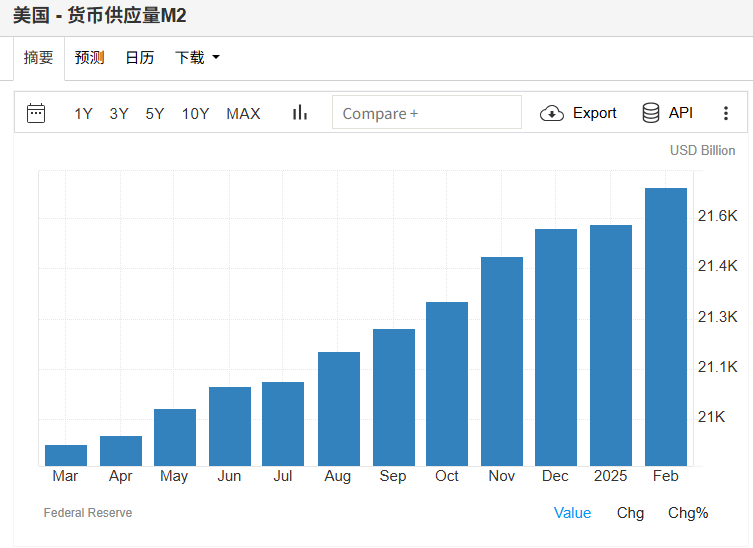Expand the 下载 dropdown menu
The image size is (753, 548).
[x=197, y=58]
